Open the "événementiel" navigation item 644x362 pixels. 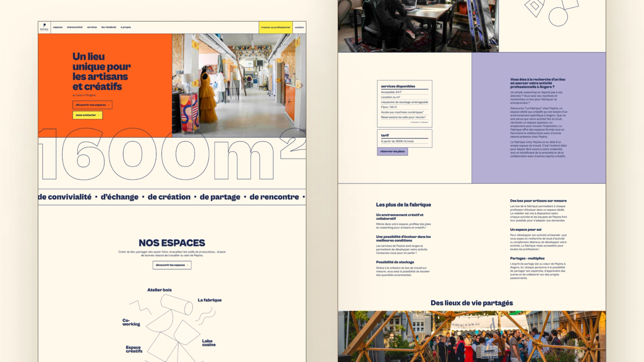(x=75, y=27)
